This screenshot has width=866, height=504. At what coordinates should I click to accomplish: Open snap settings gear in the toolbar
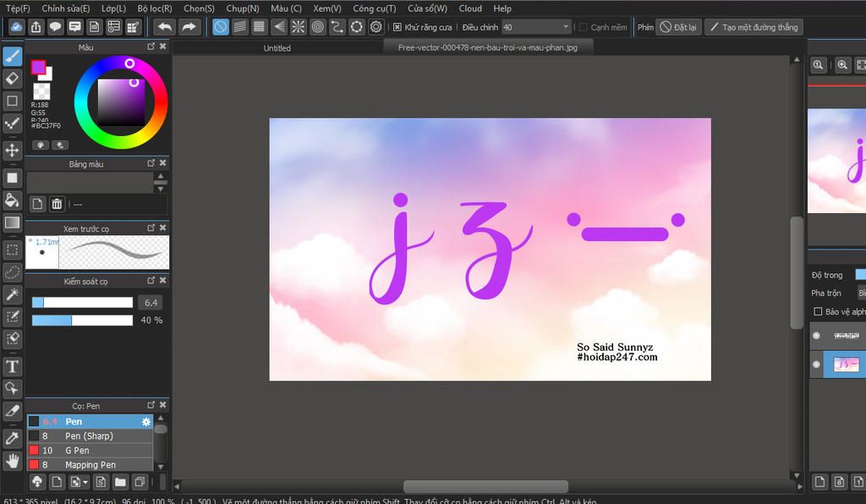coord(376,26)
